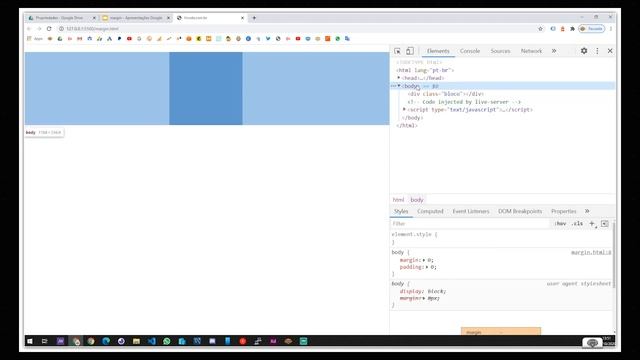Toggle the .cls class editor button
640x360 pixels.
(577, 224)
